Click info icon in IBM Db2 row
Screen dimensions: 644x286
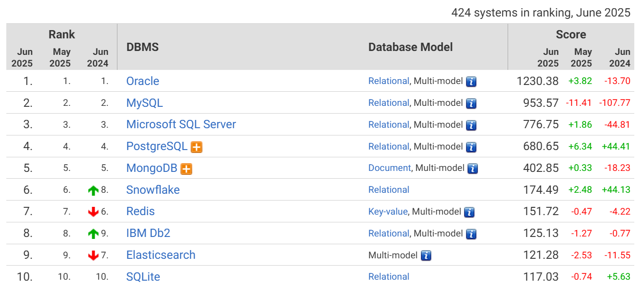(x=471, y=234)
